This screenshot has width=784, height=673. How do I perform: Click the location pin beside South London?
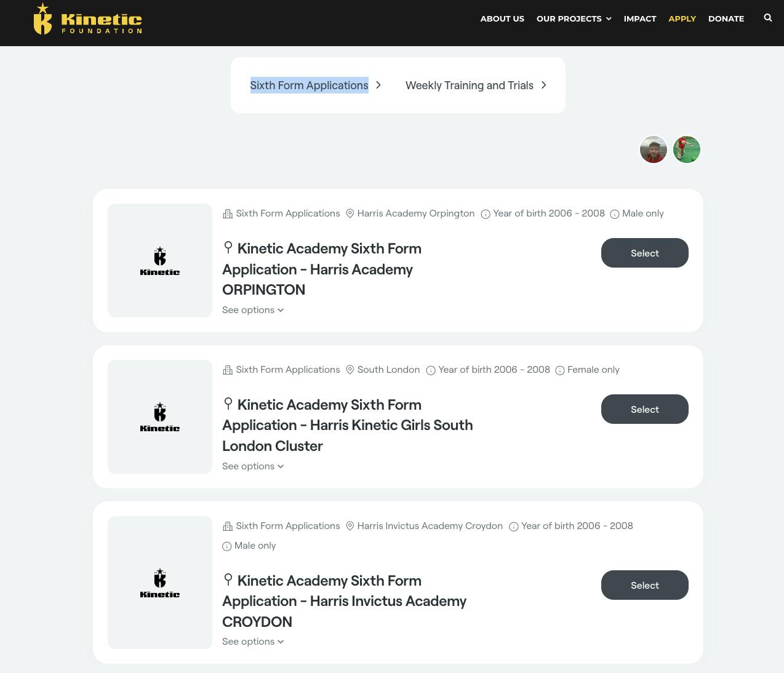coord(350,370)
